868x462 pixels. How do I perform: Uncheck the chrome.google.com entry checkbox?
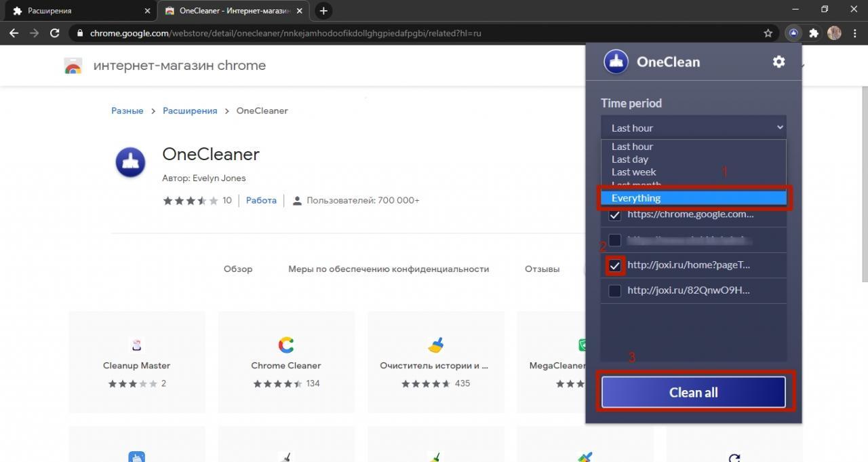(615, 215)
